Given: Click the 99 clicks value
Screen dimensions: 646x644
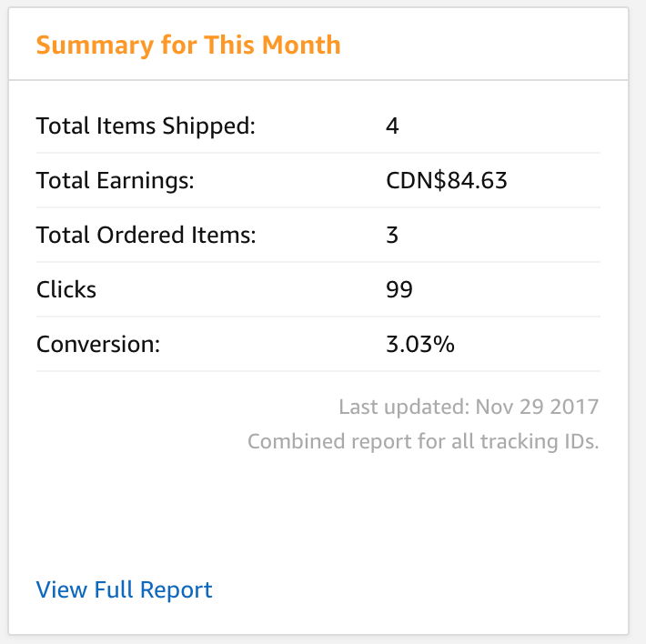Looking at the screenshot, I should 399,289.
